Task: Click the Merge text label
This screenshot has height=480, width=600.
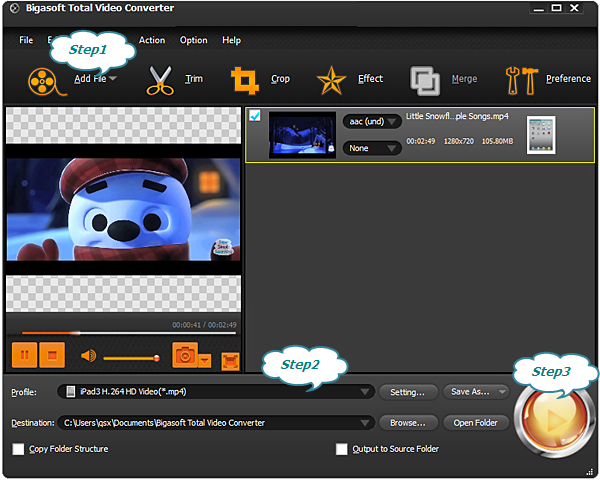Action: click(x=464, y=79)
